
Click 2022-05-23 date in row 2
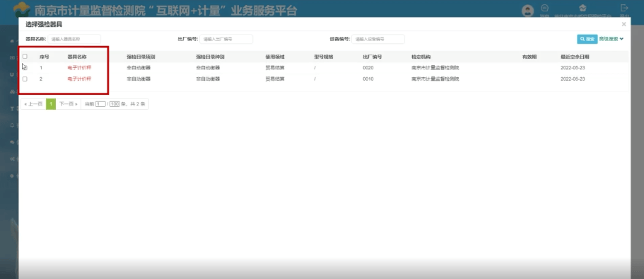pyautogui.click(x=573, y=79)
